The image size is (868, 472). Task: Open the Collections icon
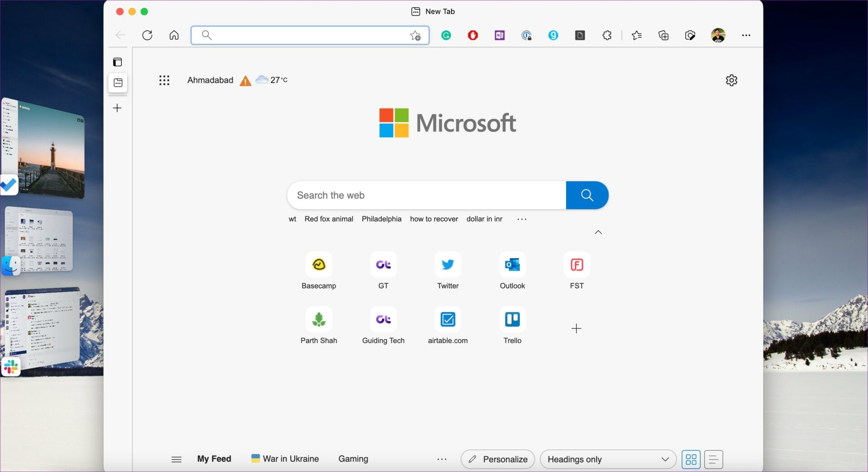(664, 35)
